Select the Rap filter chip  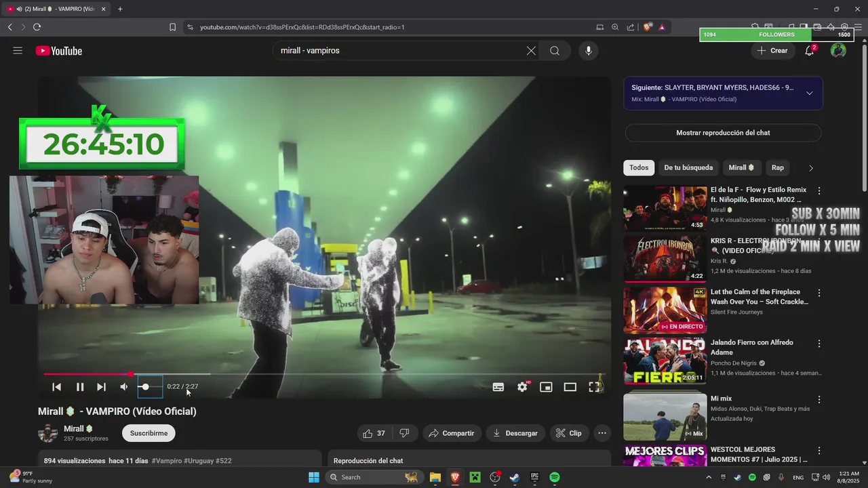point(777,167)
